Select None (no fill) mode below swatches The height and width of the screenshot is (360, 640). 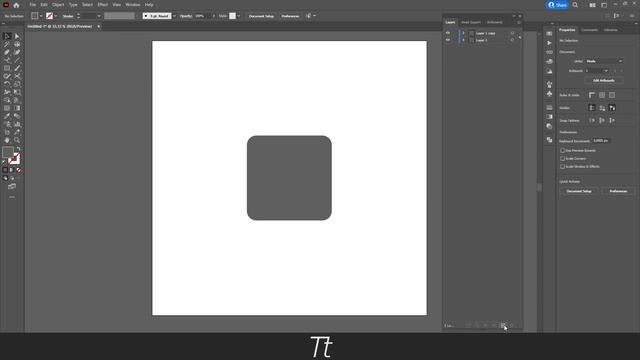(19, 170)
